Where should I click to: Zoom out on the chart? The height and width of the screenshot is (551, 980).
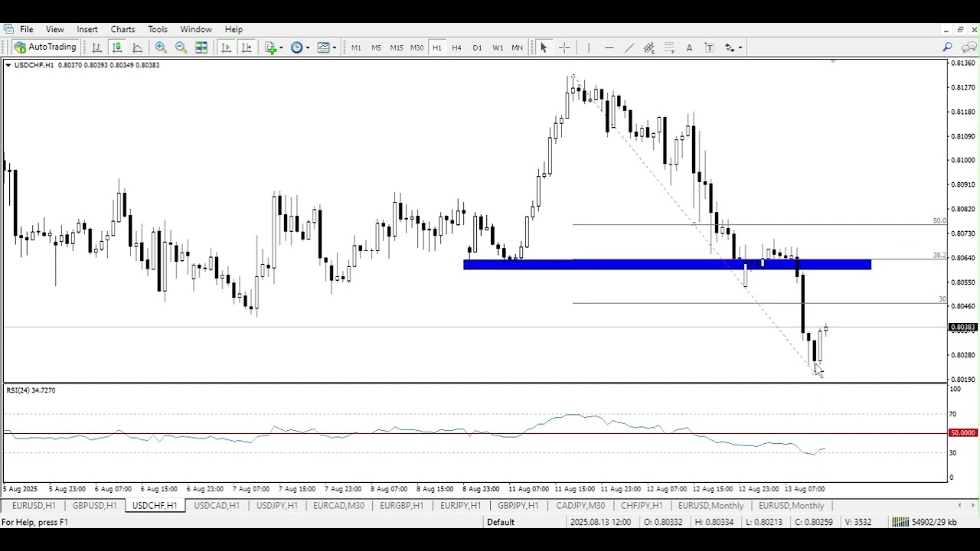pos(181,47)
